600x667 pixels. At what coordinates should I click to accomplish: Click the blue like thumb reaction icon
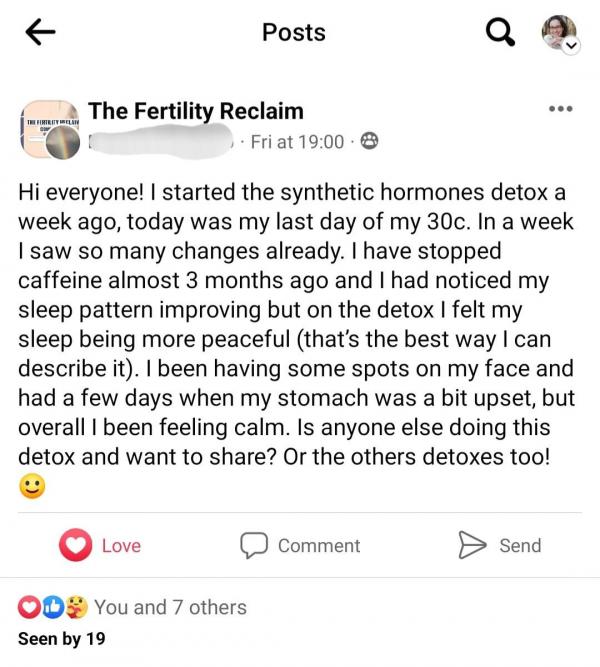(x=53, y=607)
